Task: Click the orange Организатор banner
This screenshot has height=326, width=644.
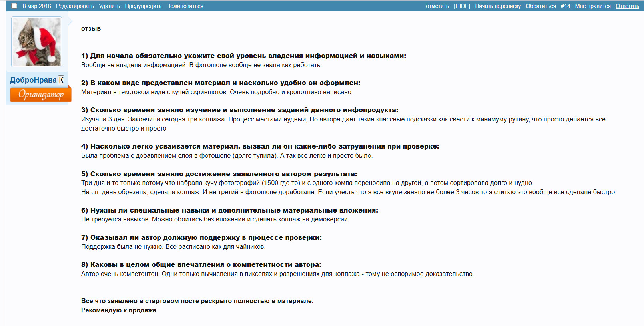Action: click(41, 95)
